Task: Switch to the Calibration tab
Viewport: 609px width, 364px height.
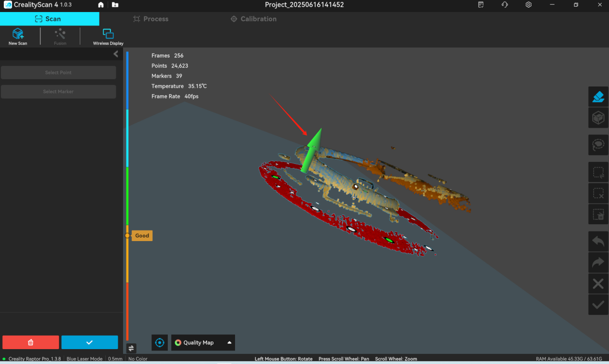Action: coord(253,19)
